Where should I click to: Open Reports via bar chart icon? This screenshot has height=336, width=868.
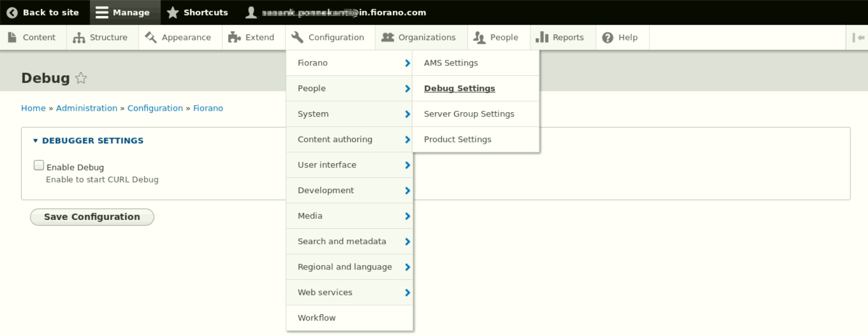(x=542, y=38)
